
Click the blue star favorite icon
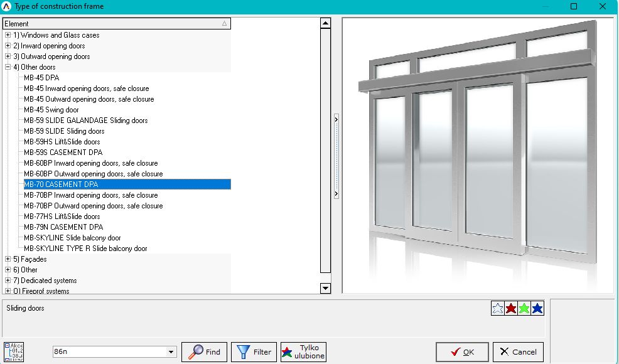click(x=537, y=308)
